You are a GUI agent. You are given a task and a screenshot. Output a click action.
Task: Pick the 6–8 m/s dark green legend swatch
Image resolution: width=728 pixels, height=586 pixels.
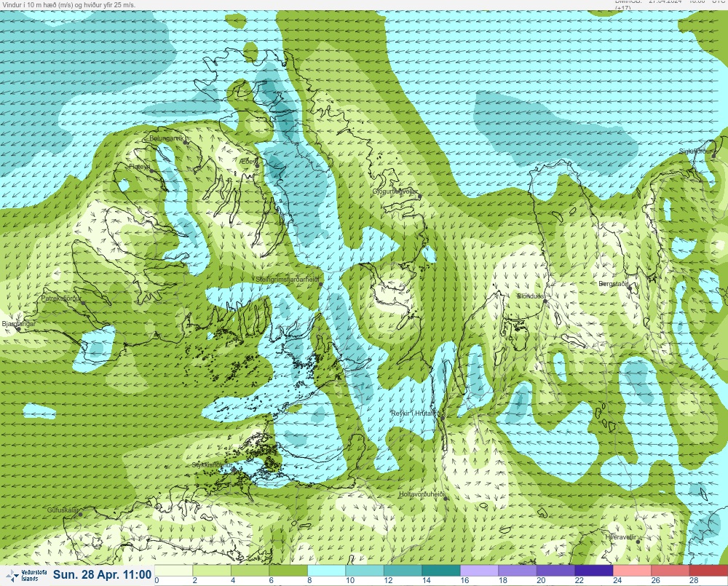coord(288,570)
